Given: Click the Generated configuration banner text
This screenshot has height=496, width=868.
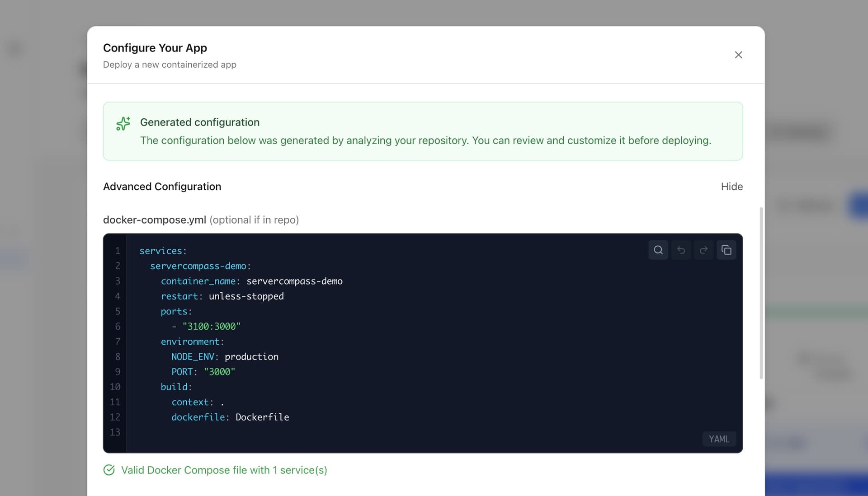Looking at the screenshot, I should (x=425, y=140).
